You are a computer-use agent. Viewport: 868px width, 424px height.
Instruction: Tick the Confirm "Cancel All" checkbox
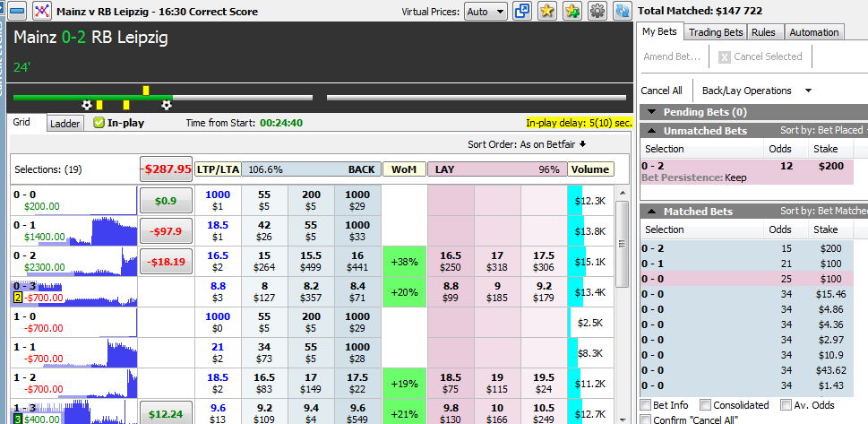[646, 420]
